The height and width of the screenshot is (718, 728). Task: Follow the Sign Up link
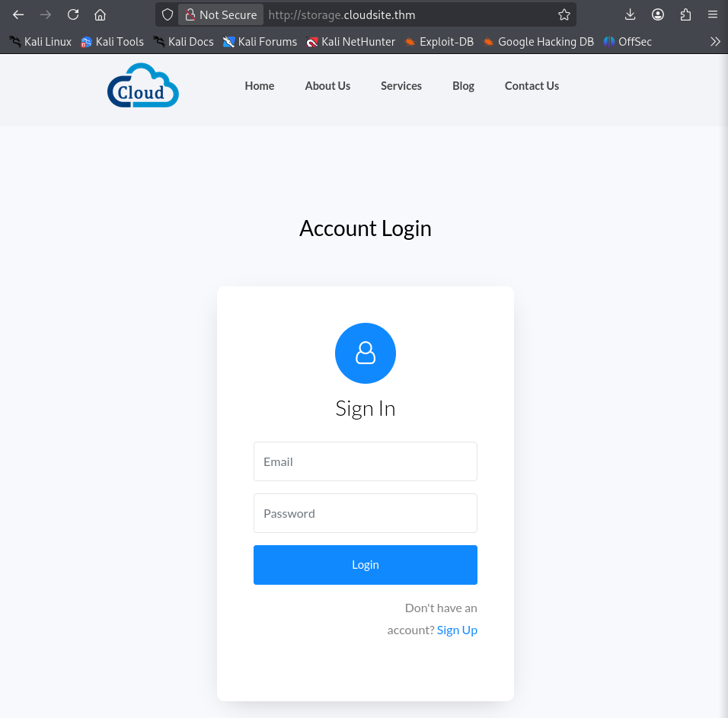[457, 630]
